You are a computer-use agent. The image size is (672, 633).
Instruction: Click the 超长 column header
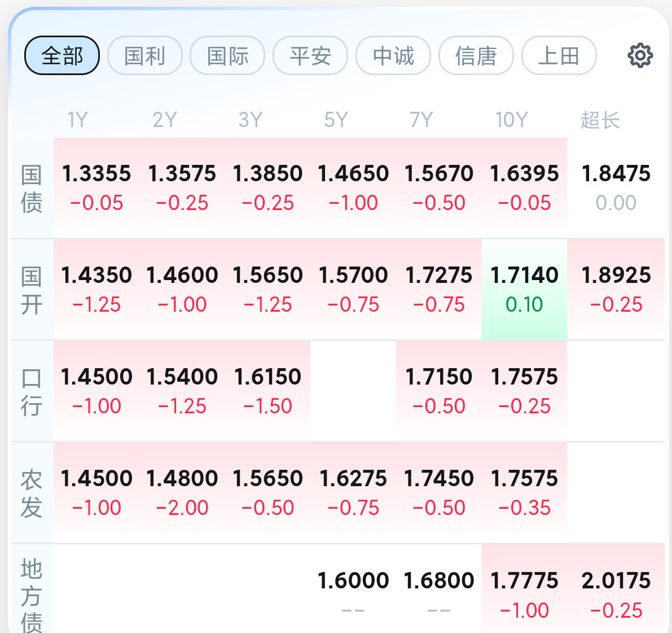click(600, 120)
